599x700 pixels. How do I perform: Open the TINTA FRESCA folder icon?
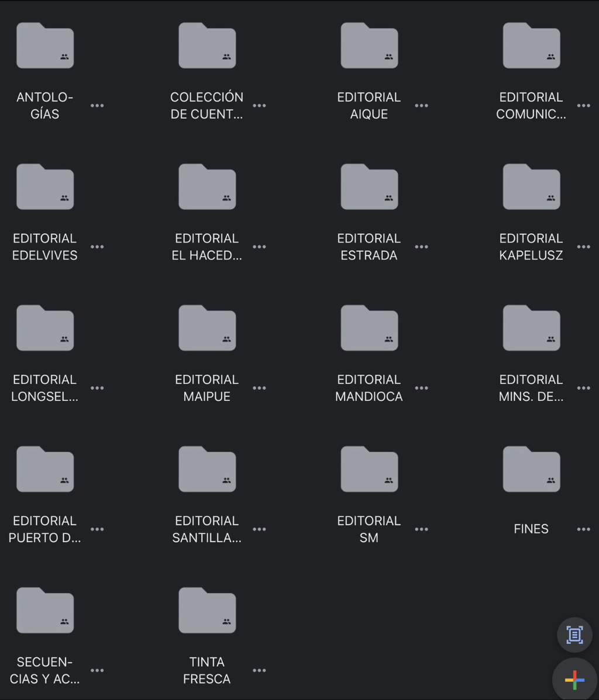(x=207, y=610)
